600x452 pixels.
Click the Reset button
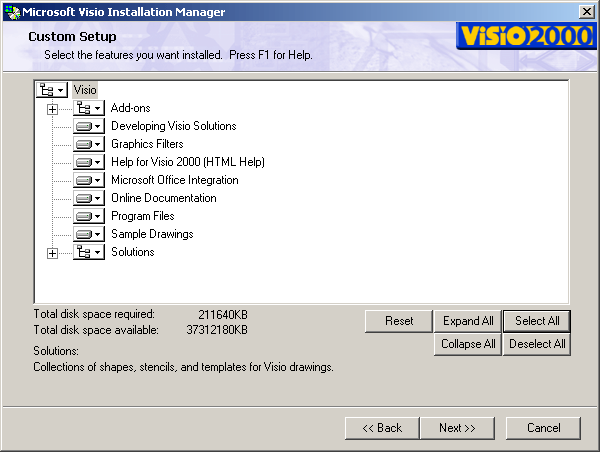(x=399, y=321)
